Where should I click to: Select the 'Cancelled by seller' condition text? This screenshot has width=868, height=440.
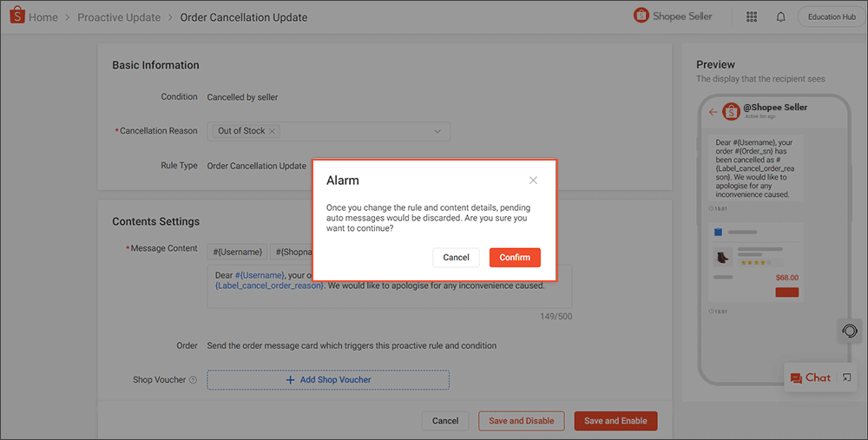(x=242, y=97)
